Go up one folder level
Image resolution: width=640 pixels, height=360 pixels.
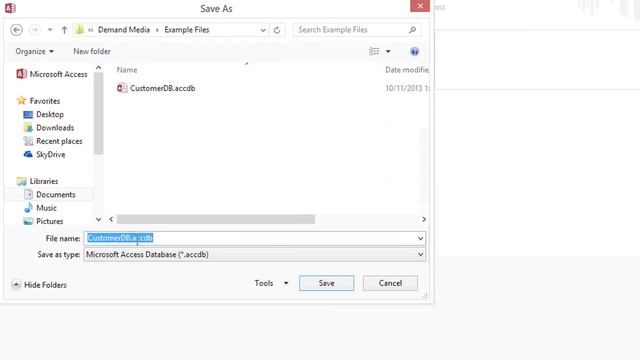(x=64, y=30)
